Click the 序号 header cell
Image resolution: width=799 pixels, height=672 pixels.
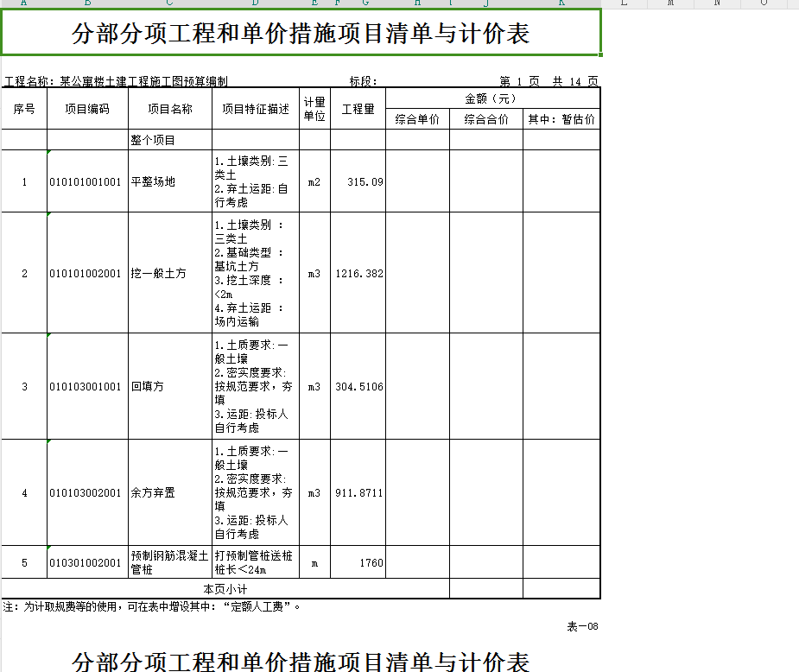24,109
